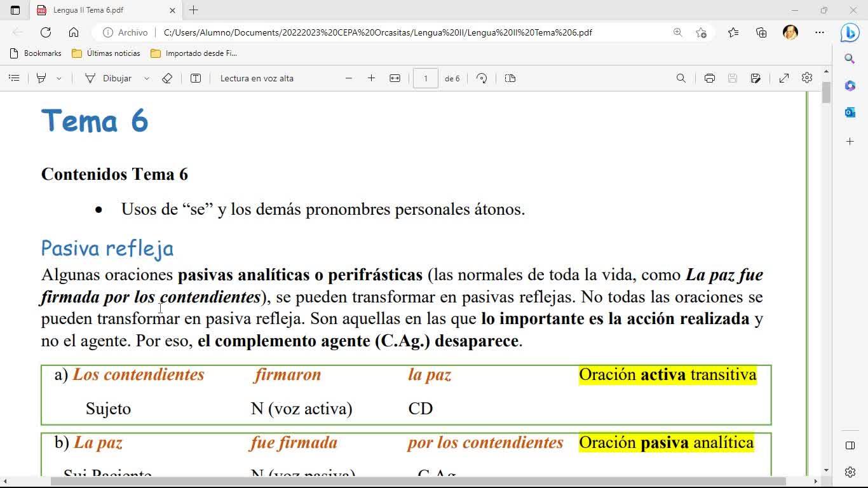Viewport: 868px width, 488px height.
Task: Expand highlight color options arrow
Action: click(x=59, y=78)
